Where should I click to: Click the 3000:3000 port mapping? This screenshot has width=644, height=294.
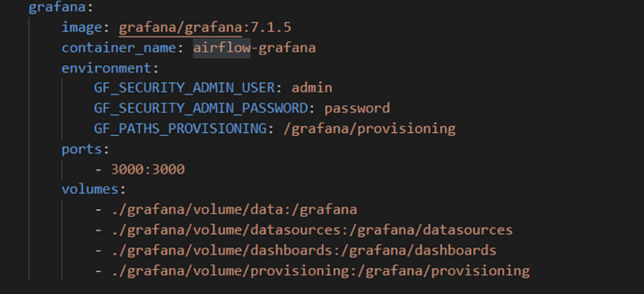point(147,169)
